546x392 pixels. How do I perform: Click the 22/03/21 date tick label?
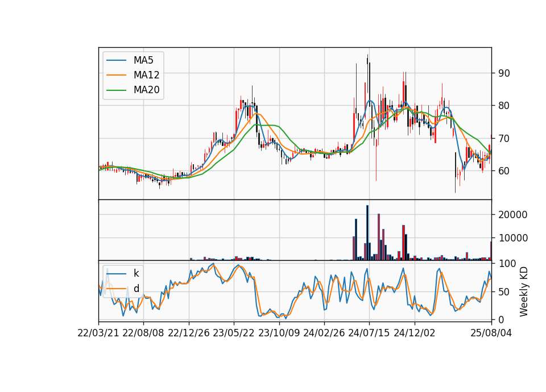click(x=98, y=333)
